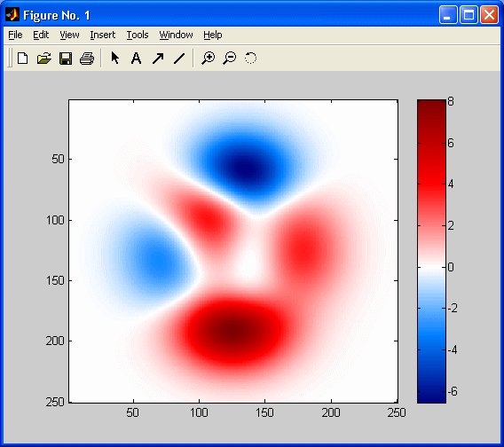Activate the Insert Text 'A' tool
Viewport: 504px width, 447px height.
click(x=137, y=59)
